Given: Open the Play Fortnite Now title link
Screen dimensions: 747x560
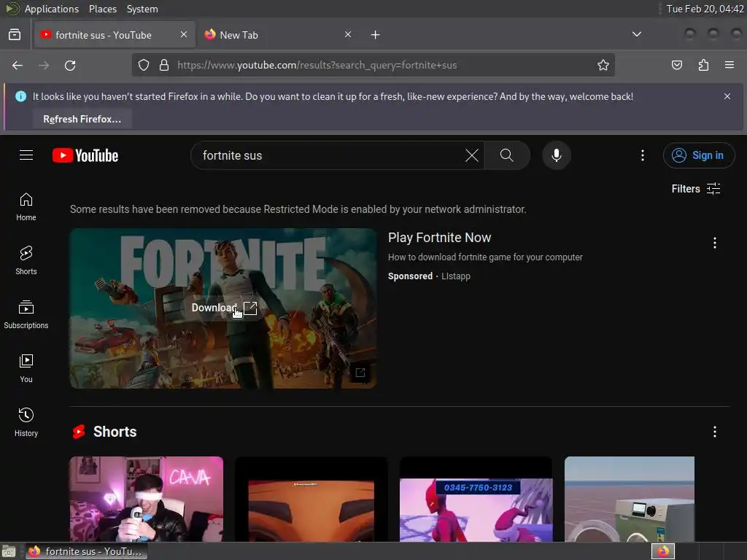Looking at the screenshot, I should 439,238.
